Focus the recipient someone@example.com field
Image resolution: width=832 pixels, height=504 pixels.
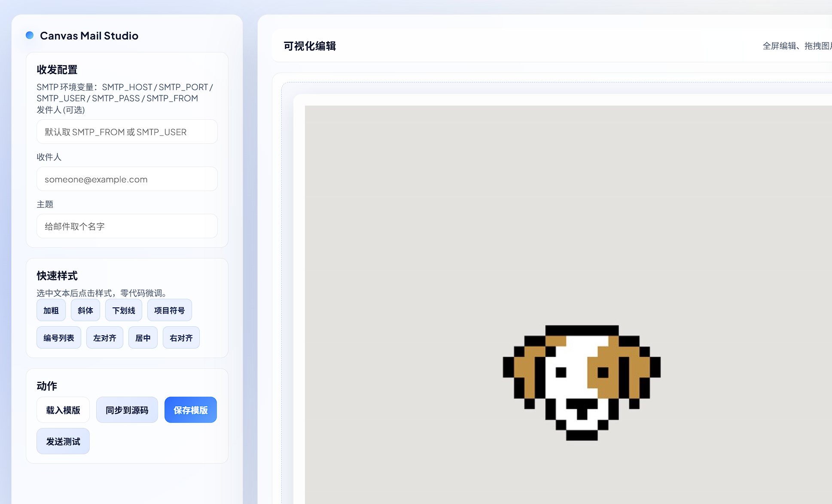127,179
